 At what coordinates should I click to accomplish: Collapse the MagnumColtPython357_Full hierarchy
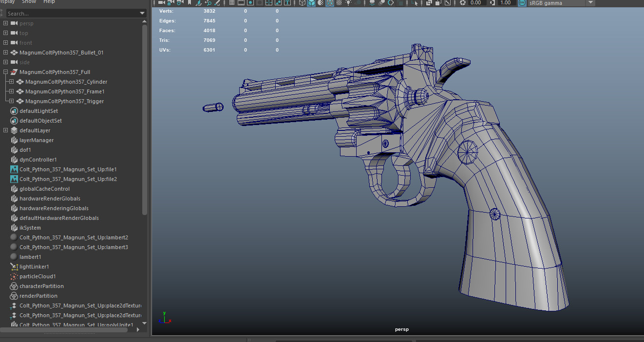pos(5,72)
